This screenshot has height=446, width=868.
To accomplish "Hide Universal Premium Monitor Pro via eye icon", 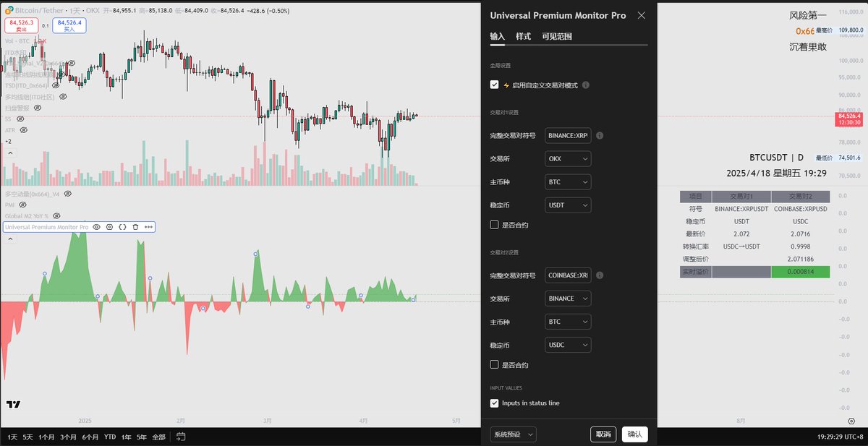I will [x=96, y=227].
